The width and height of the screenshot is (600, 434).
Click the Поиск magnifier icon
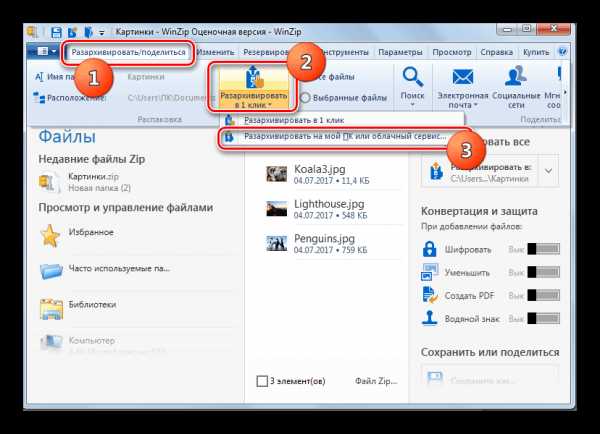[x=412, y=77]
